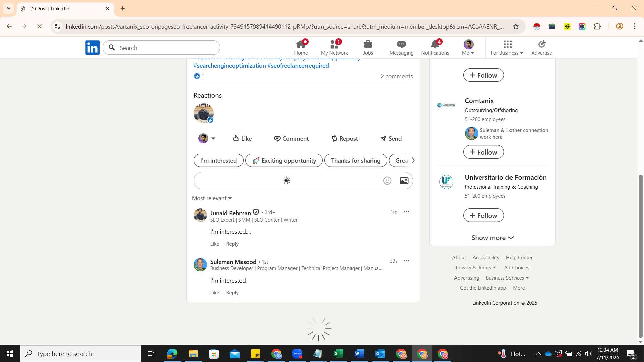Click the page vertical scrollbar thumb
The width and height of the screenshot is (644, 362).
pyautogui.click(x=641, y=256)
